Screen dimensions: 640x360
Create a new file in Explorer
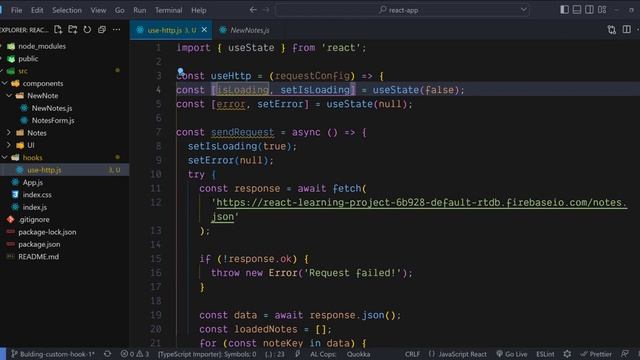pyautogui.click(x=58, y=29)
